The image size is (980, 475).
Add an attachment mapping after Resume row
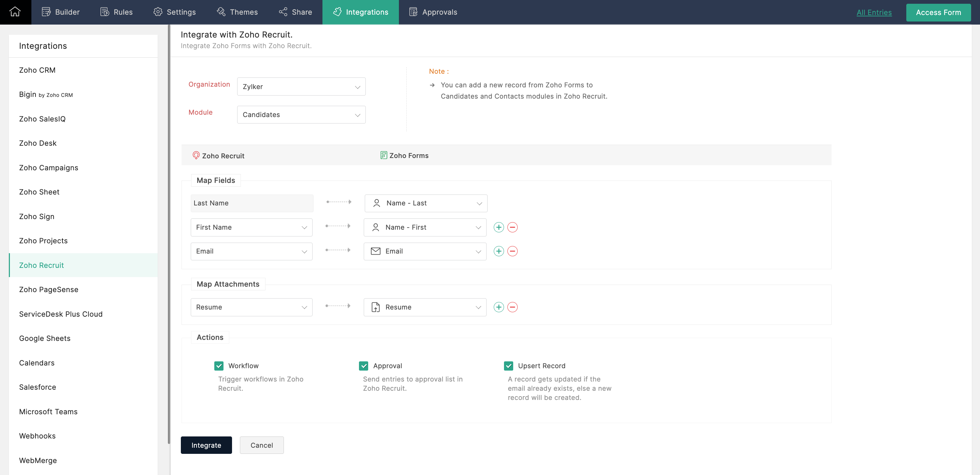pos(499,307)
